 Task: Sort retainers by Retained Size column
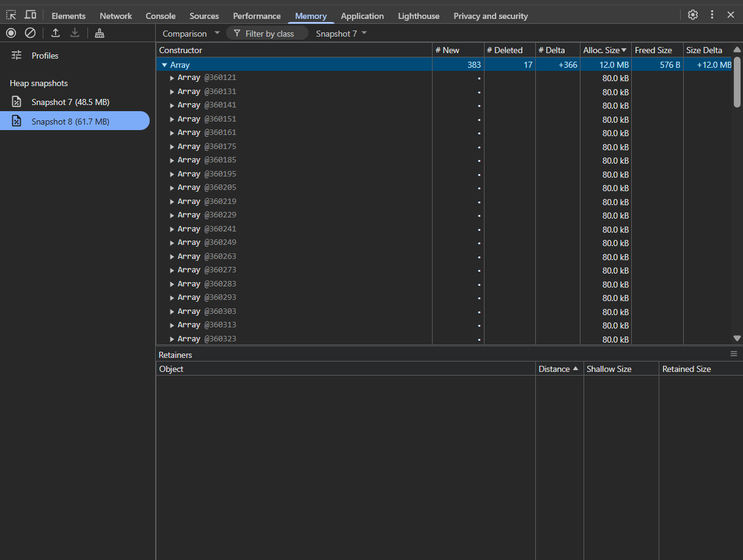click(x=701, y=369)
